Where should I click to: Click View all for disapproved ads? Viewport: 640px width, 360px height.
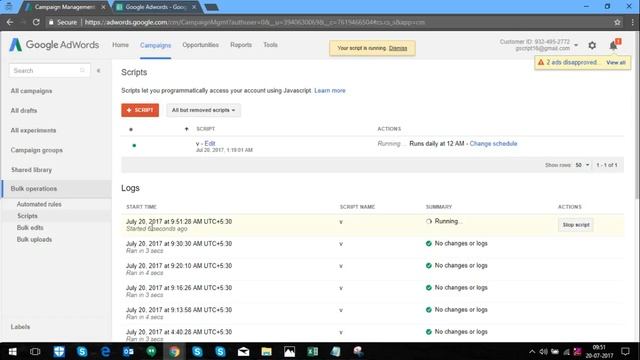(x=616, y=62)
